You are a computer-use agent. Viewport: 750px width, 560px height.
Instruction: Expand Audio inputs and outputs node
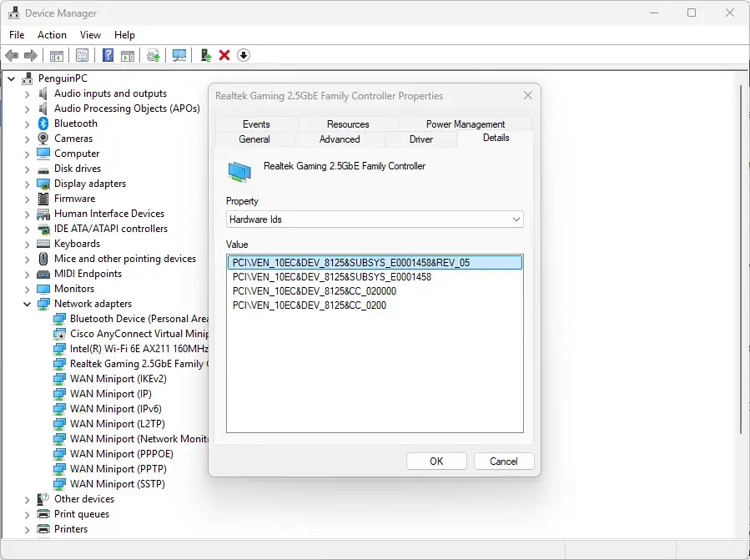[x=28, y=93]
